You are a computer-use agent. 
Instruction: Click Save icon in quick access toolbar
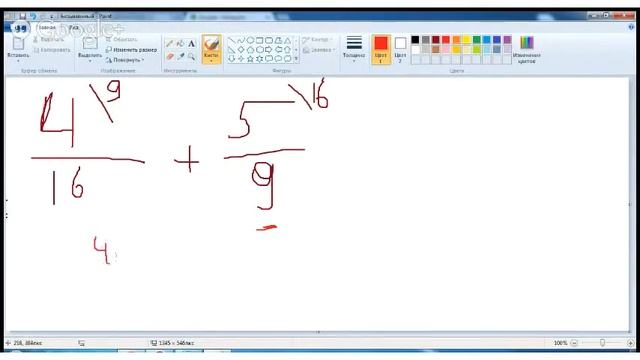tap(22, 16)
